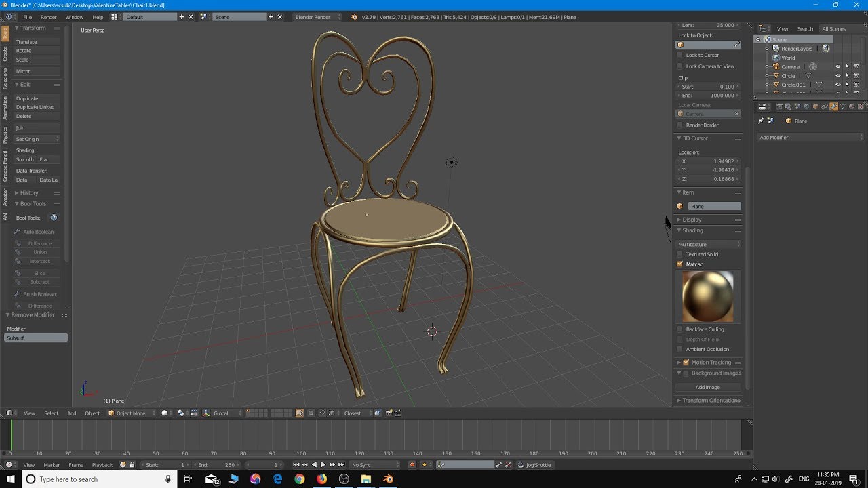Click the Translate button
Viewport: 868px width, 488px height.
click(37, 42)
